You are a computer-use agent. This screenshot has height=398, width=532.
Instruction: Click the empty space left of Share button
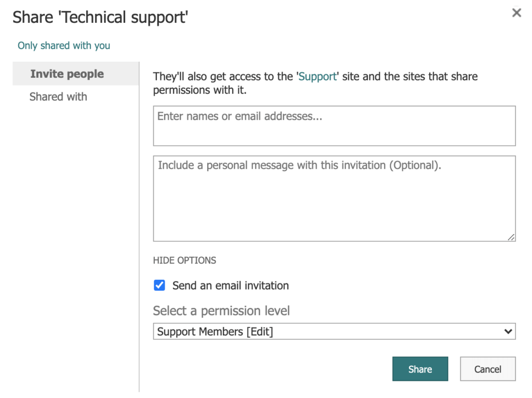(x=270, y=369)
